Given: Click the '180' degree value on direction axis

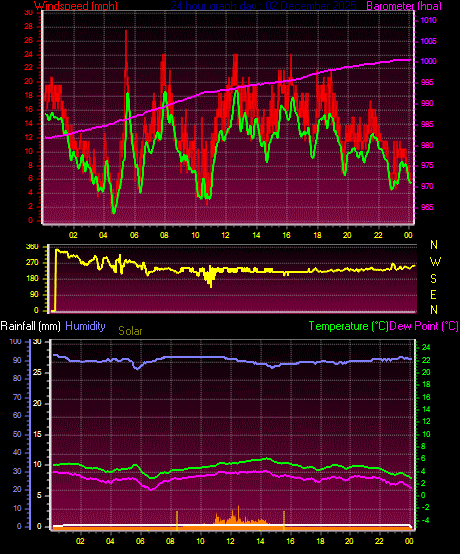Looking at the screenshot, I should tap(32, 279).
